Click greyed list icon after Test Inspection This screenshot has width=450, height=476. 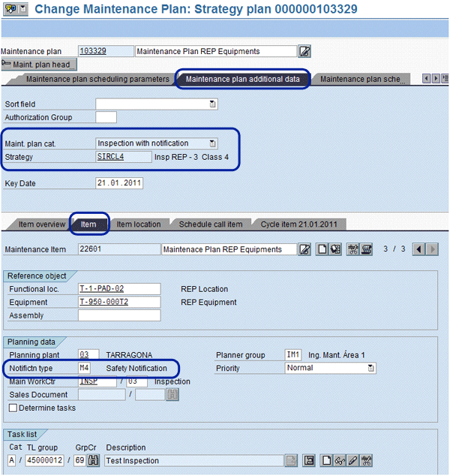pos(291,460)
